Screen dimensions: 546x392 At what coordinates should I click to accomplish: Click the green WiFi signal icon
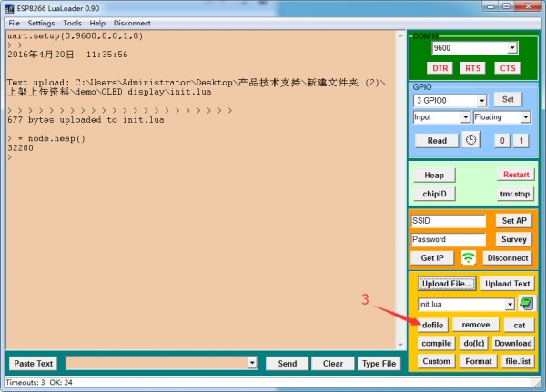click(469, 258)
